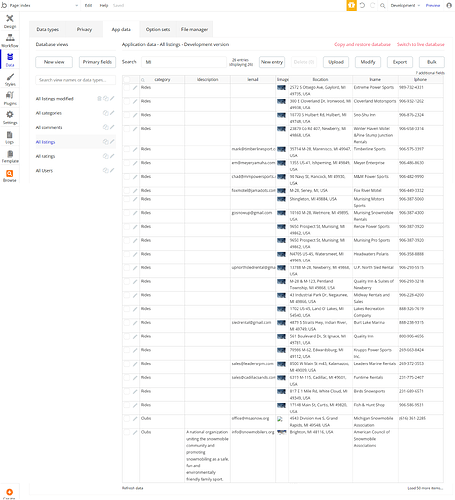This screenshot has width=455, height=500.
Task: Click the Bulk button
Action: click(432, 62)
